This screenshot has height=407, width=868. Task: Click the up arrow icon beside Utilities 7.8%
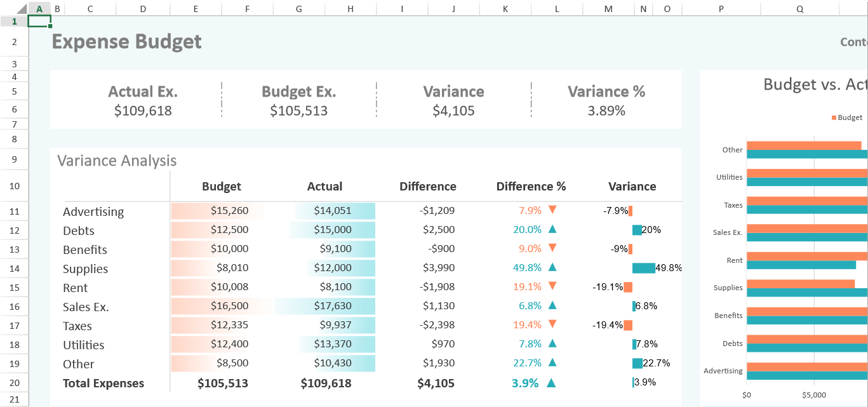coord(552,344)
